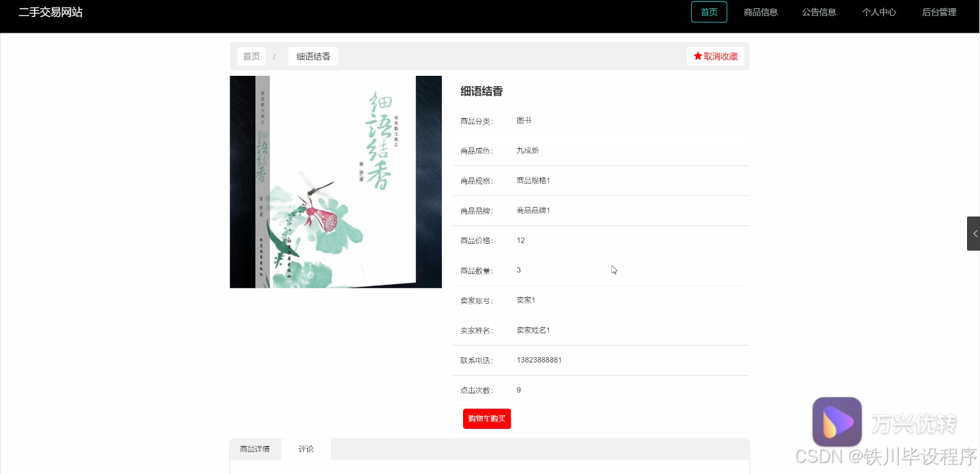Open 后台管理 from the navigation bar

[939, 12]
